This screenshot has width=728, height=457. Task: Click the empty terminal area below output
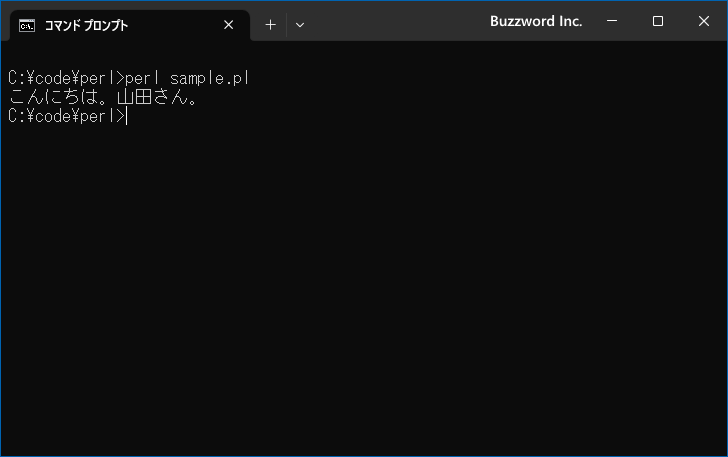click(x=364, y=288)
